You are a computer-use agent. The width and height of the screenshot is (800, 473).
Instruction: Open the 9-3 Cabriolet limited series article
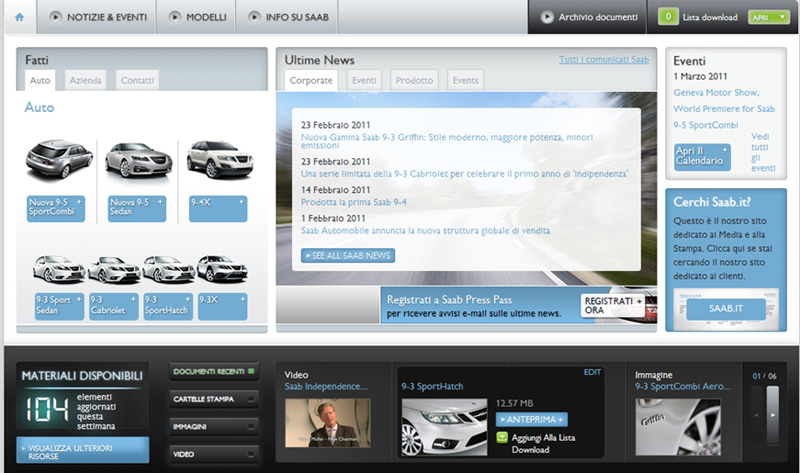point(464,173)
